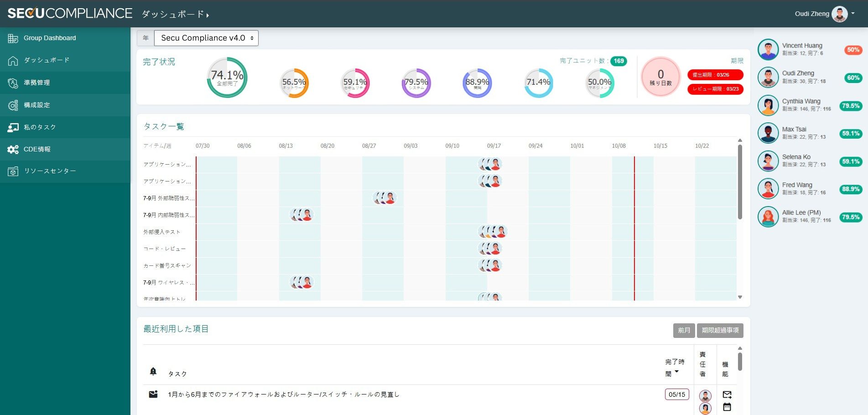The width and height of the screenshot is (868, 415).
Task: Click the 09/17 week column header
Action: click(494, 146)
